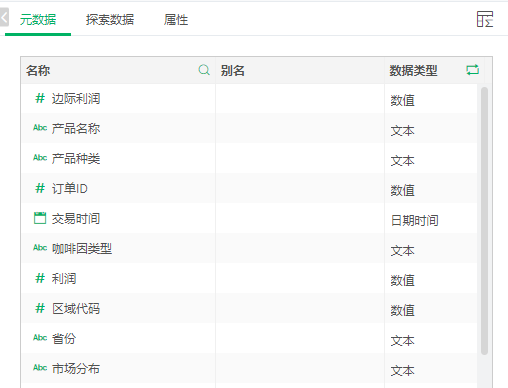The width and height of the screenshot is (508, 388).
Task: Collapse the panel with the left arrow
Action: click(4, 17)
